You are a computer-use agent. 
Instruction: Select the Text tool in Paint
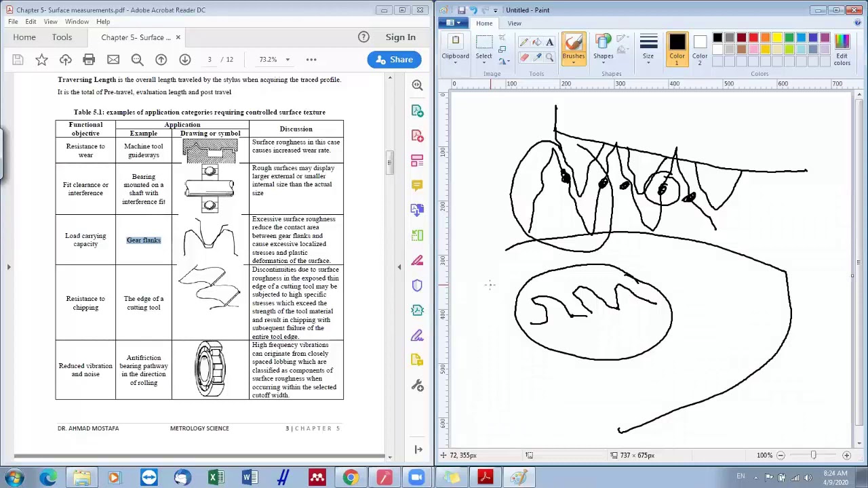tap(549, 42)
